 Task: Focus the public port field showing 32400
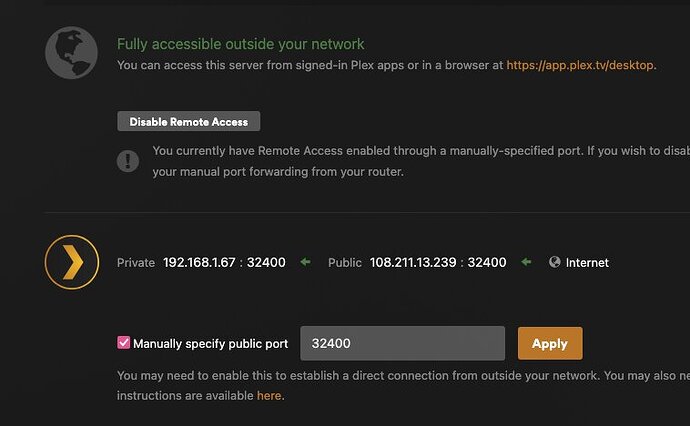click(402, 343)
